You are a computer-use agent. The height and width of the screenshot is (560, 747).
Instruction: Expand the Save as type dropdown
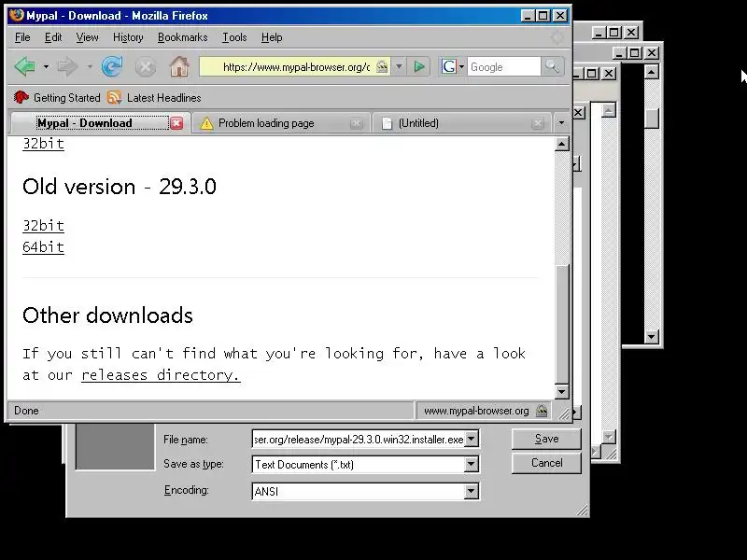472,464
